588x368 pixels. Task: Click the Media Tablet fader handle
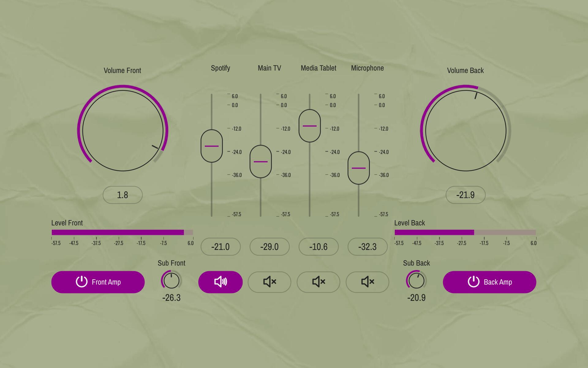[310, 126]
